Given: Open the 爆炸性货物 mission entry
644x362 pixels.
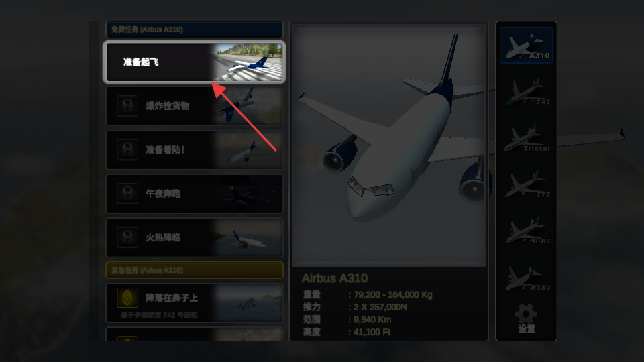Looking at the screenshot, I should 195,106.
